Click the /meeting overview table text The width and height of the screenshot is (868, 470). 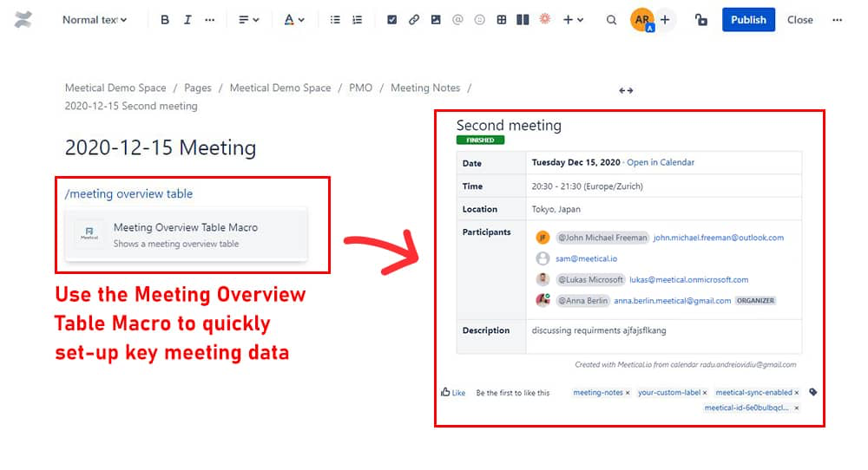pos(128,193)
